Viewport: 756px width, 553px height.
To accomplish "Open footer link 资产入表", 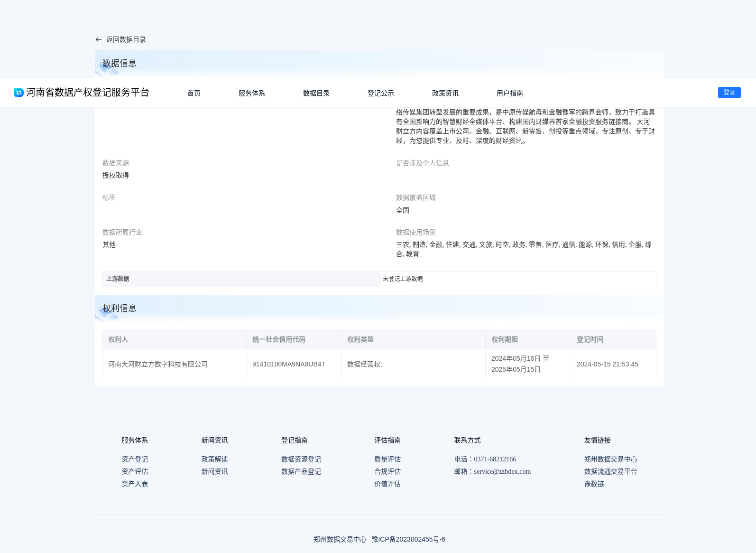I will [x=135, y=484].
